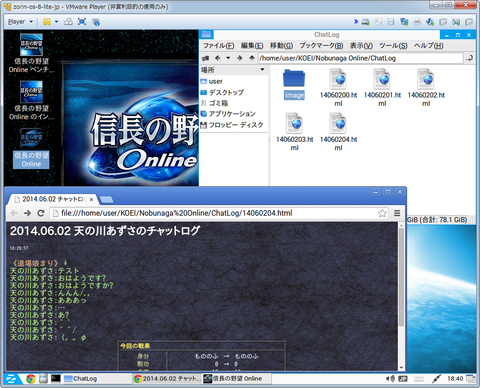The image size is (480, 388).
Task: Open 表示(V) menu in file manager
Action: coord(361,46)
